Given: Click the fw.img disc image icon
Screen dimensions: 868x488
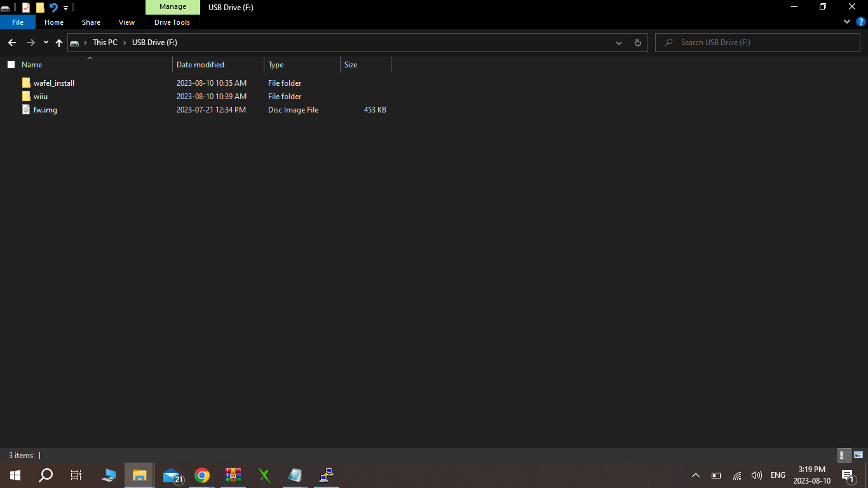Looking at the screenshot, I should (26, 110).
